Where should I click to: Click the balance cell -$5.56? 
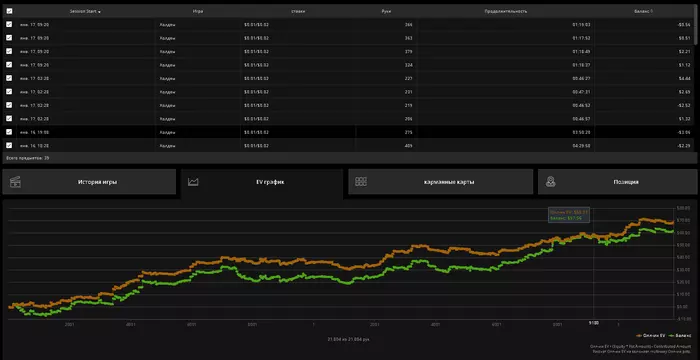click(x=683, y=25)
